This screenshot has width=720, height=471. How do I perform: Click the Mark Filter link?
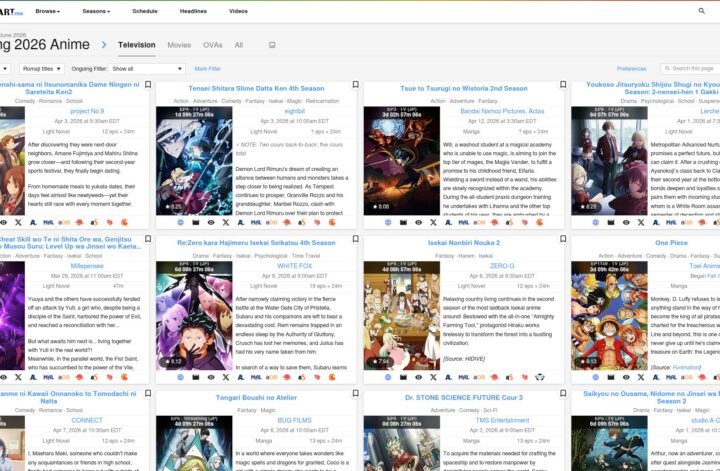click(208, 69)
